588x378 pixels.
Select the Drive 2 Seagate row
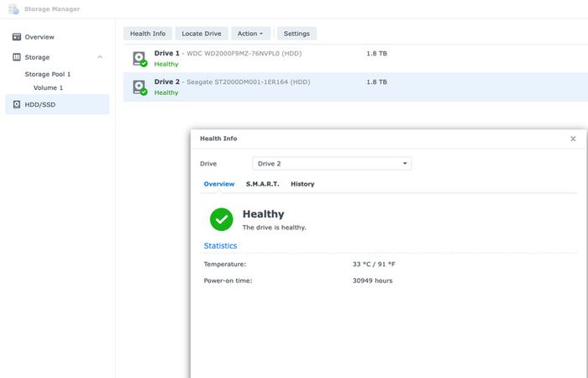[x=355, y=87]
